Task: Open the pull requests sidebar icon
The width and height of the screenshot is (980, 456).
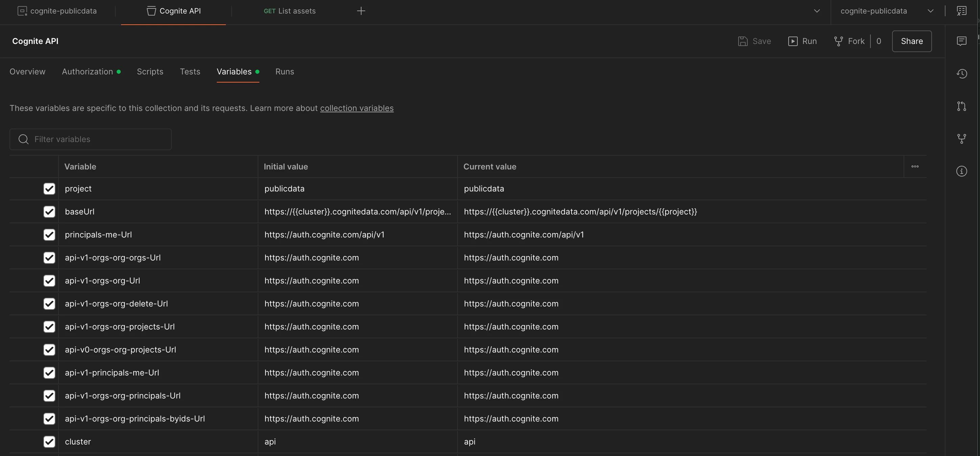Action: (961, 106)
